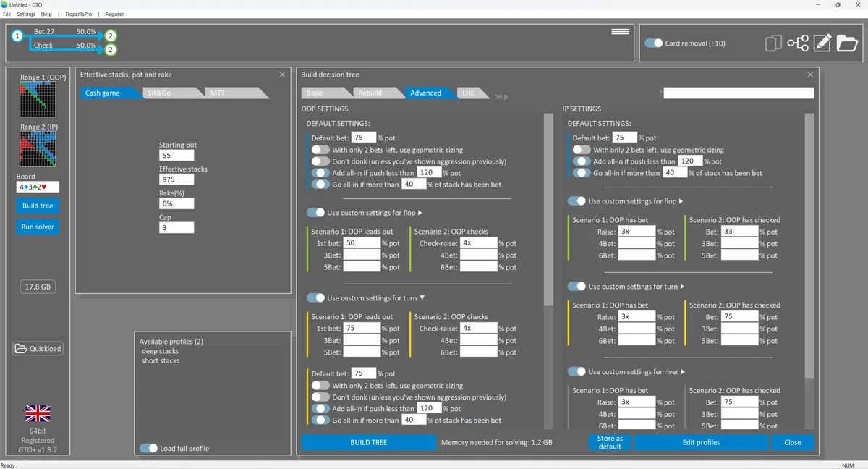Click the UK flag language icon
868x469 pixels.
[38, 413]
